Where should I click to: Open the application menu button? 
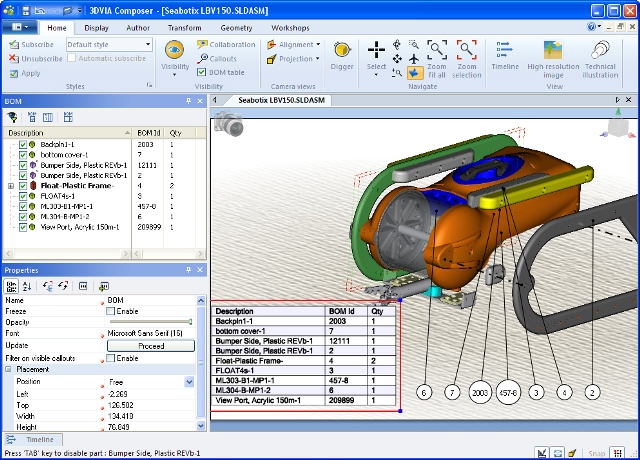click(x=20, y=27)
